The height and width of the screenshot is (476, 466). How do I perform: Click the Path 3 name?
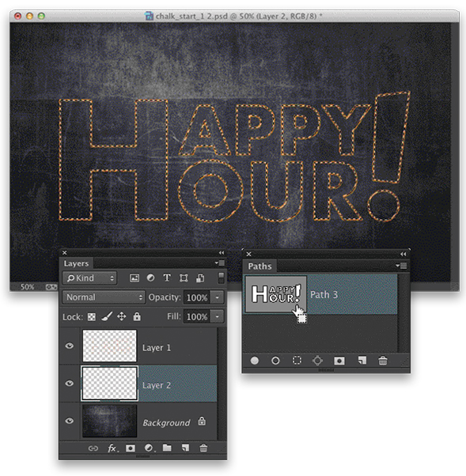click(324, 294)
